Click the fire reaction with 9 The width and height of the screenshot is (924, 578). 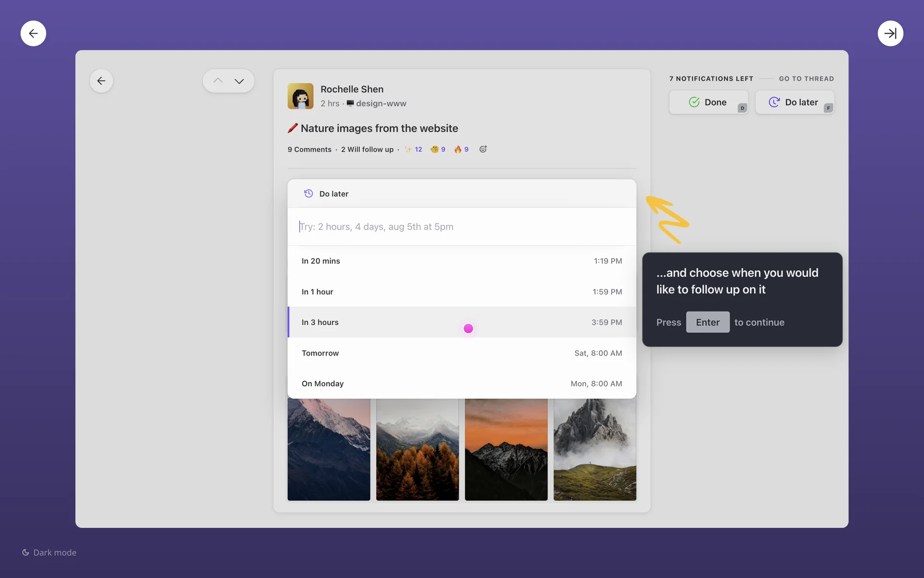click(x=461, y=149)
